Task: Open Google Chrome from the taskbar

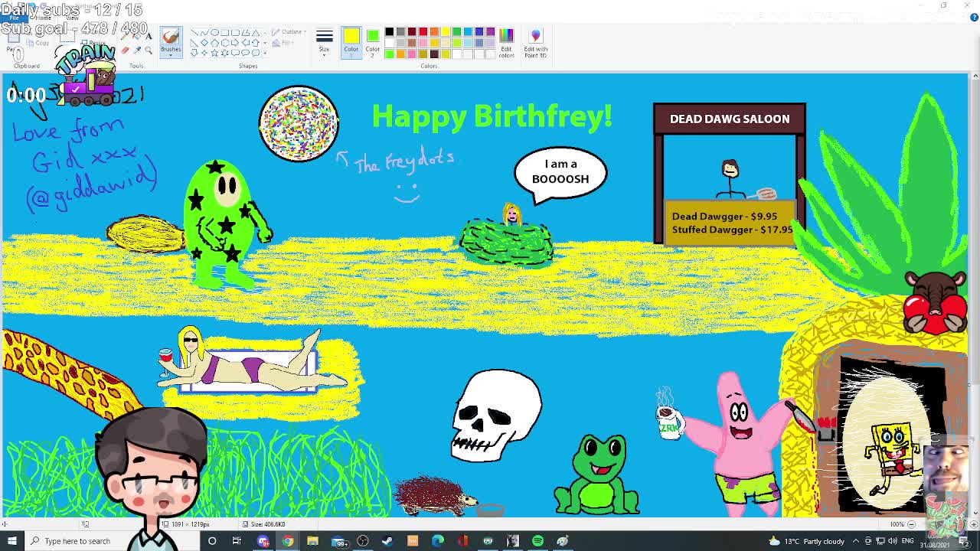Action: [x=287, y=541]
